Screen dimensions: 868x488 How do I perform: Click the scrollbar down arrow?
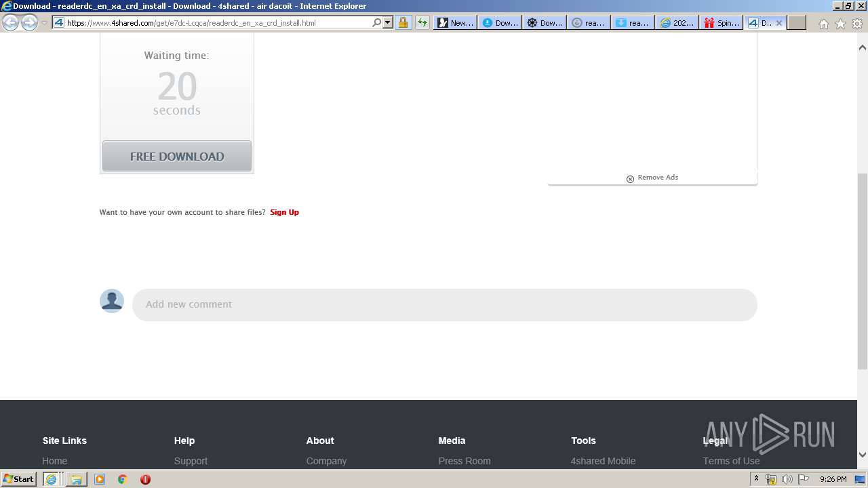pyautogui.click(x=863, y=455)
